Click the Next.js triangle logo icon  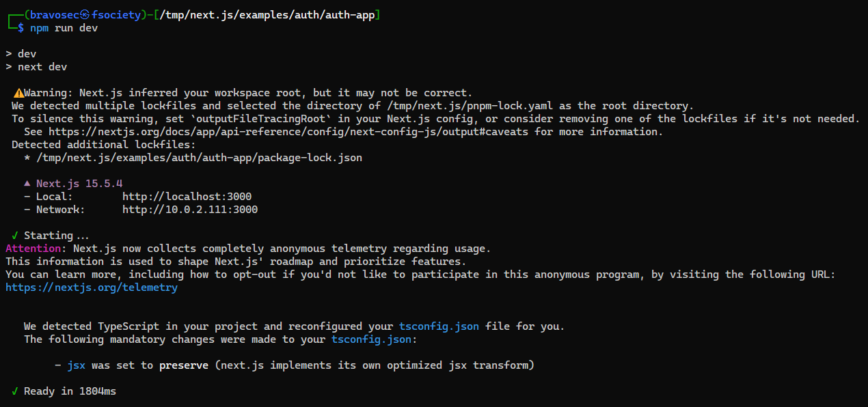pos(27,184)
